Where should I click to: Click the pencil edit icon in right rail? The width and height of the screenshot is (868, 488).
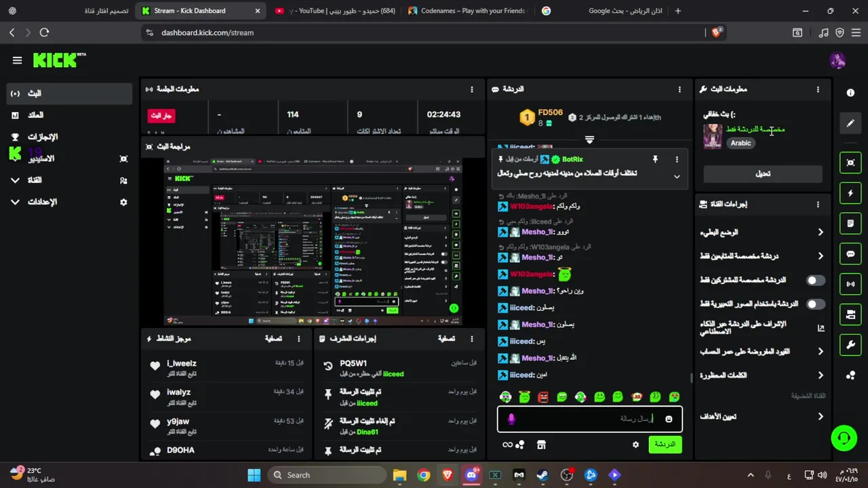point(850,123)
